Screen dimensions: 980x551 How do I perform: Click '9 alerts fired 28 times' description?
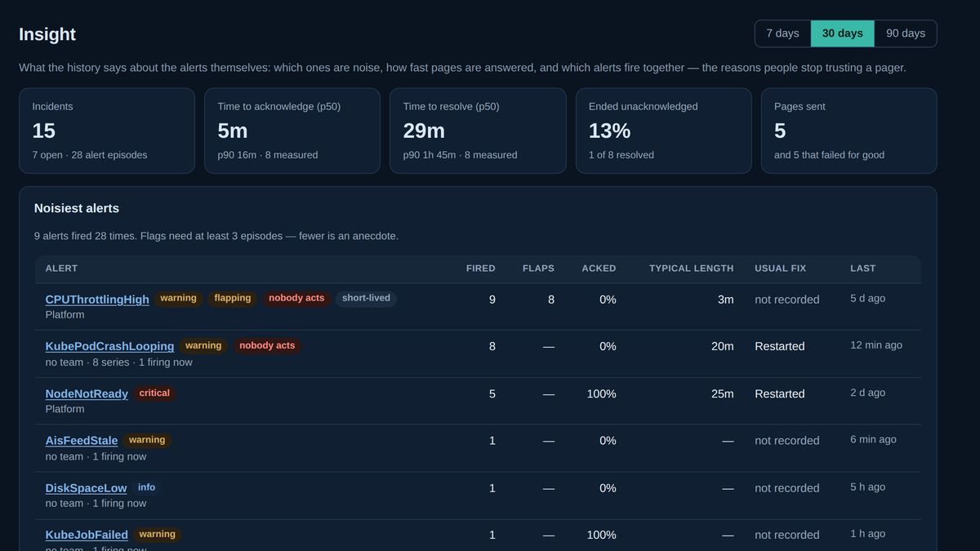216,236
